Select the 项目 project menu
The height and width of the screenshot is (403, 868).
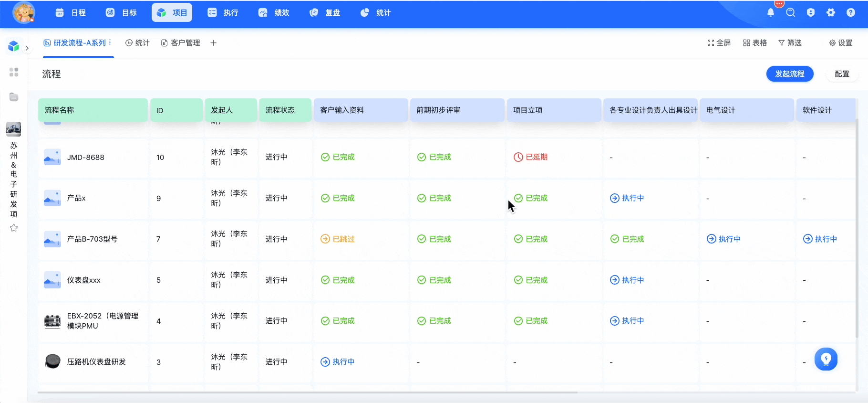click(x=172, y=13)
